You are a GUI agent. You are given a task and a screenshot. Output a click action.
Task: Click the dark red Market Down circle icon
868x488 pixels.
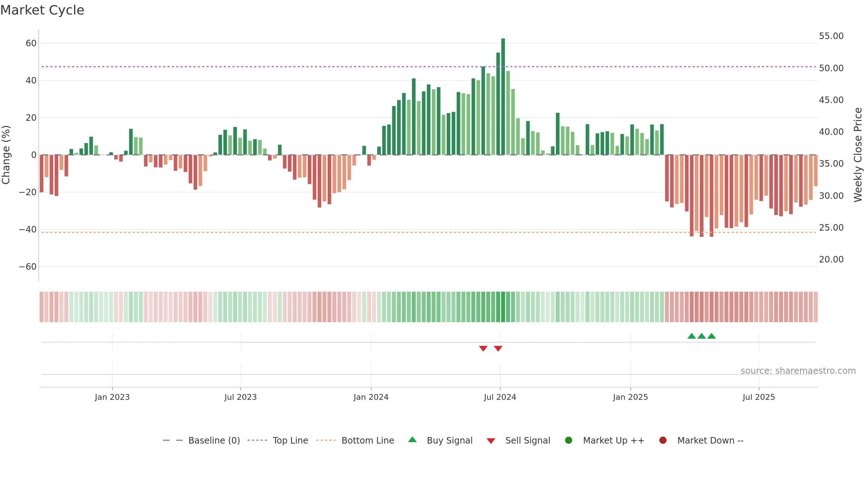(x=663, y=440)
